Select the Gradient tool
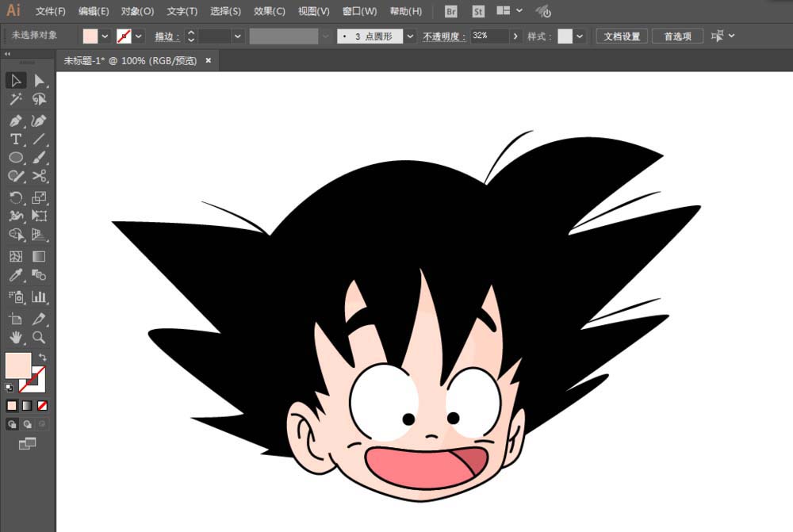Image resolution: width=793 pixels, height=532 pixels. (x=39, y=256)
